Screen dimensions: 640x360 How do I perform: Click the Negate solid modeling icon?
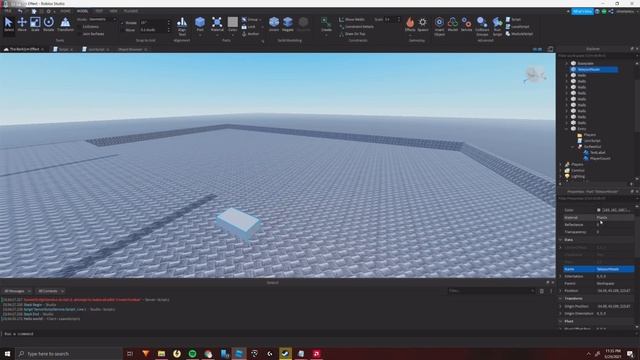[x=288, y=24]
